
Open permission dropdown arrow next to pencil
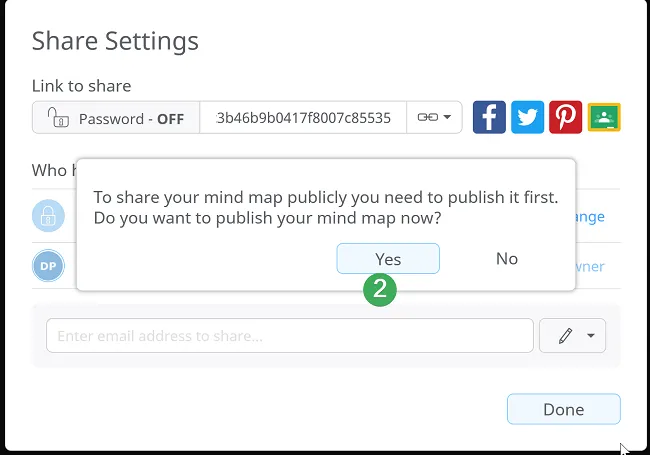591,337
